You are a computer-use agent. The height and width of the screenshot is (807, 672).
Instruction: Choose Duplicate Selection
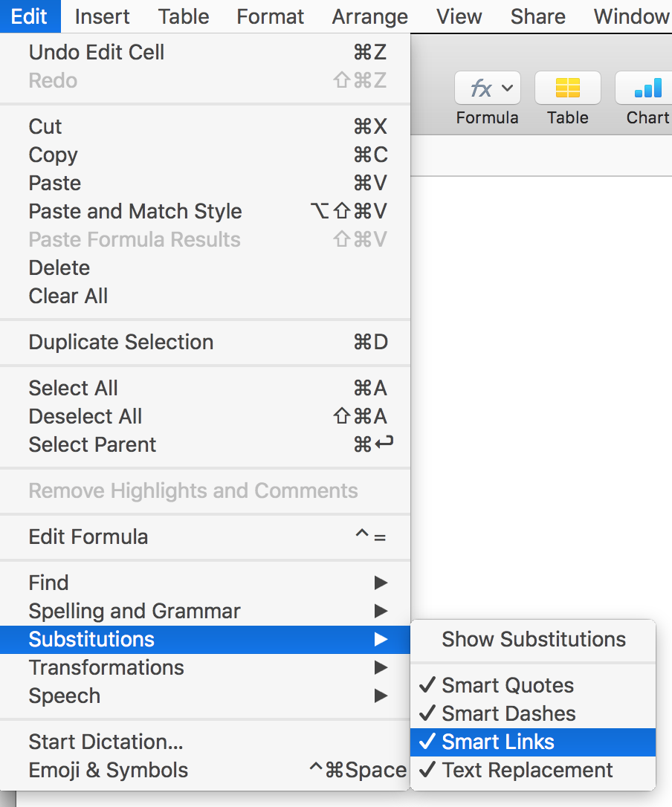pos(121,342)
